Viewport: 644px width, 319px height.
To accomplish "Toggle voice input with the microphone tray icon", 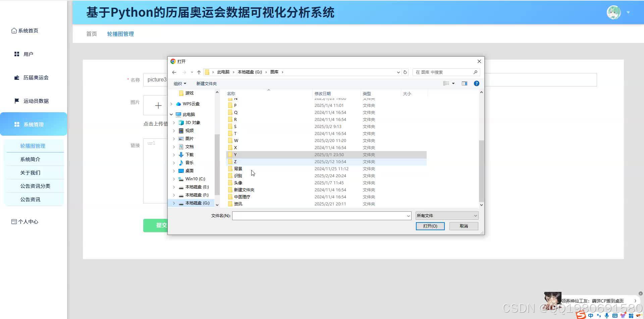I will point(606,315).
